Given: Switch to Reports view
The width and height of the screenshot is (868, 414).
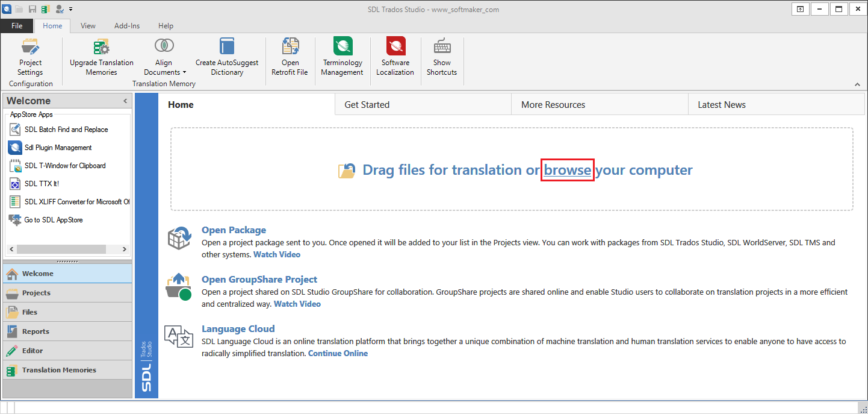Looking at the screenshot, I should 67,331.
